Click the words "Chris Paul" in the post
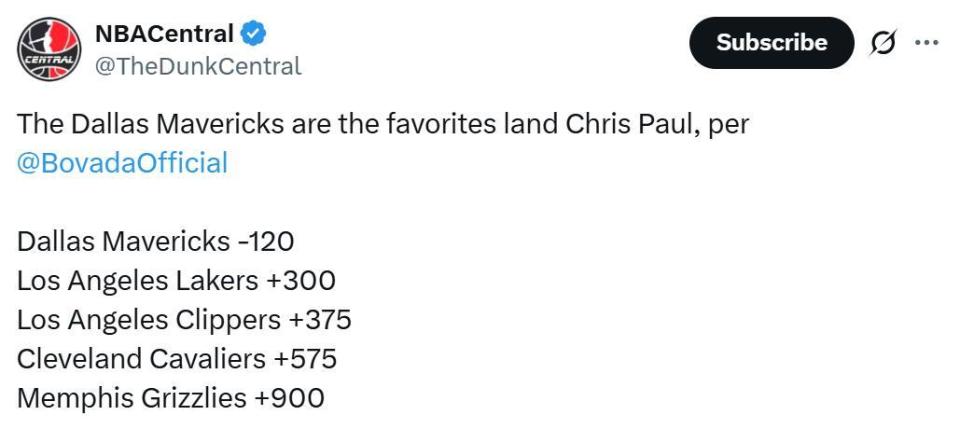 click(621, 126)
